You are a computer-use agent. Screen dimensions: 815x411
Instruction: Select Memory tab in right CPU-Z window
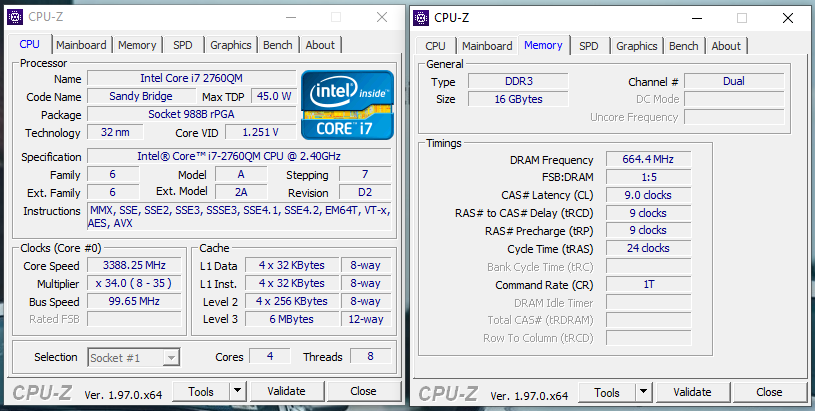point(543,45)
